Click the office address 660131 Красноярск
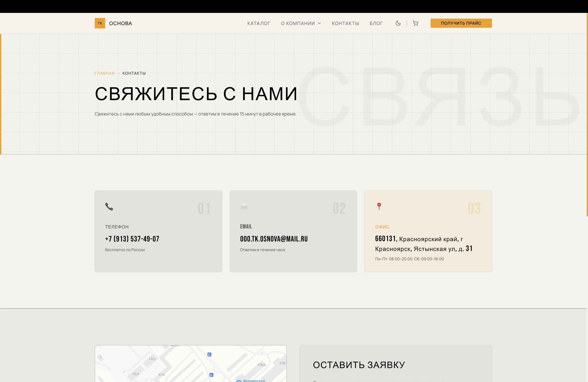 click(x=424, y=244)
